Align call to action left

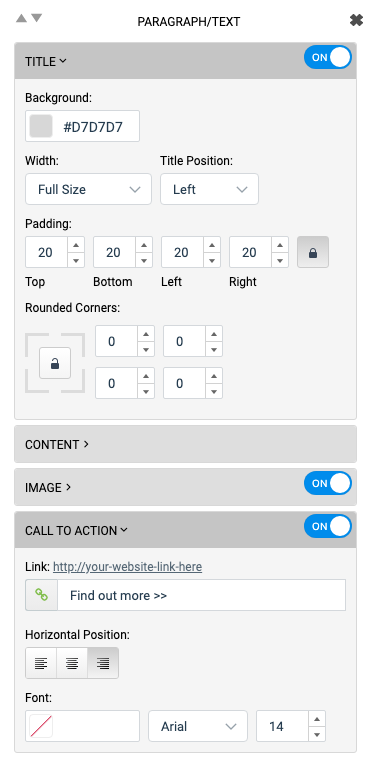coord(41,663)
